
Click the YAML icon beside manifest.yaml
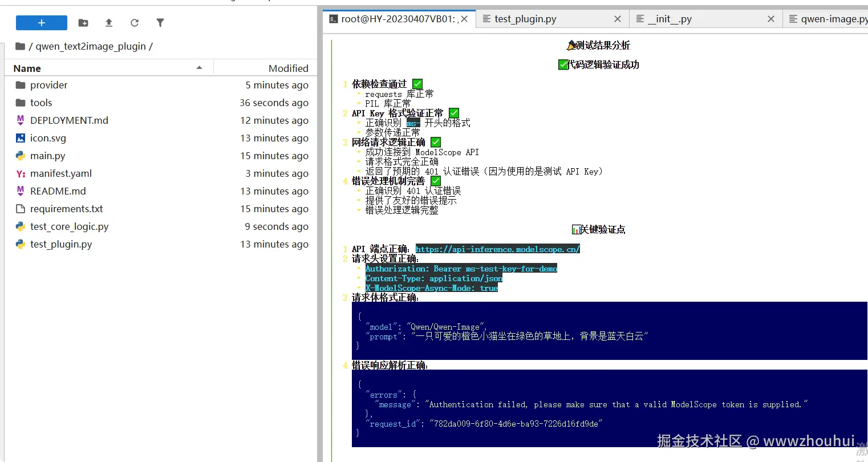pyautogui.click(x=21, y=173)
